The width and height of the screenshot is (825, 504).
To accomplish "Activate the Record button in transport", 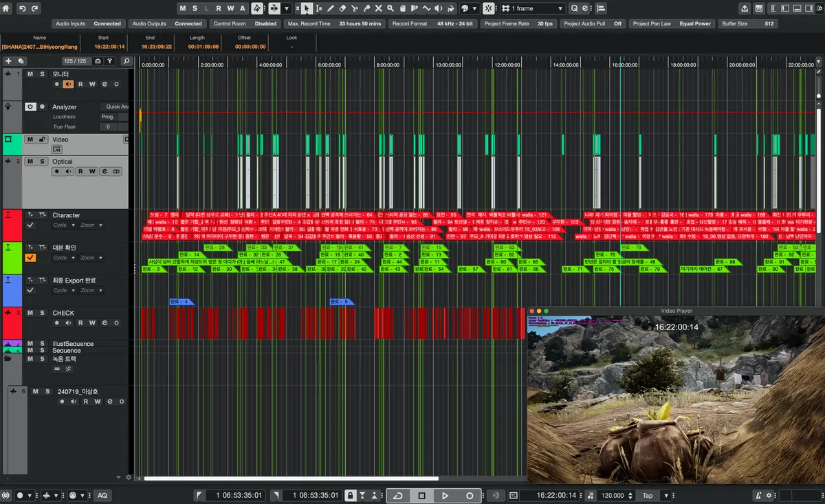I will pos(470,495).
